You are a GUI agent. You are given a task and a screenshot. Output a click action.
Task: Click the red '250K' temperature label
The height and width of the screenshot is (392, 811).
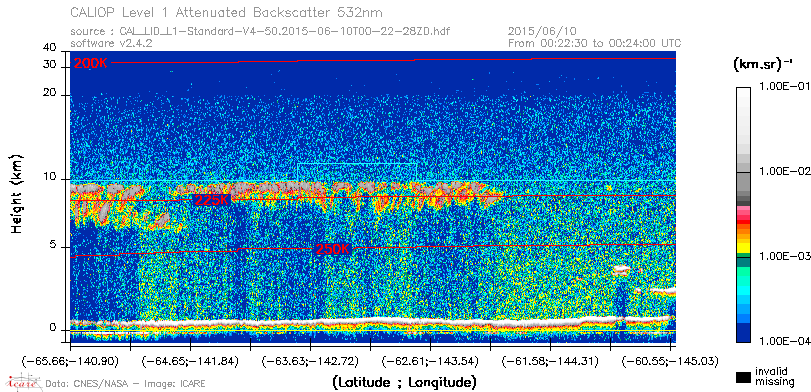333,249
